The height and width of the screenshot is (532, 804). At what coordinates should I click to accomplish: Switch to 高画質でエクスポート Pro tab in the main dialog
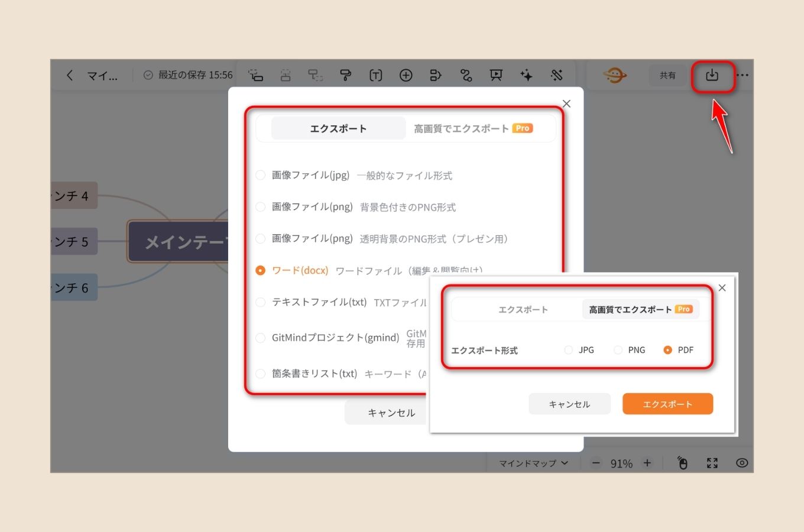tap(473, 128)
